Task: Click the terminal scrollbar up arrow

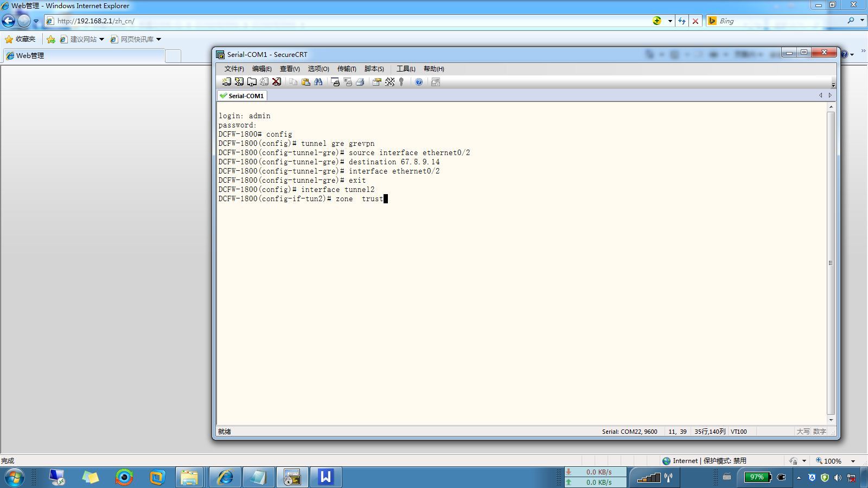Action: (x=831, y=107)
